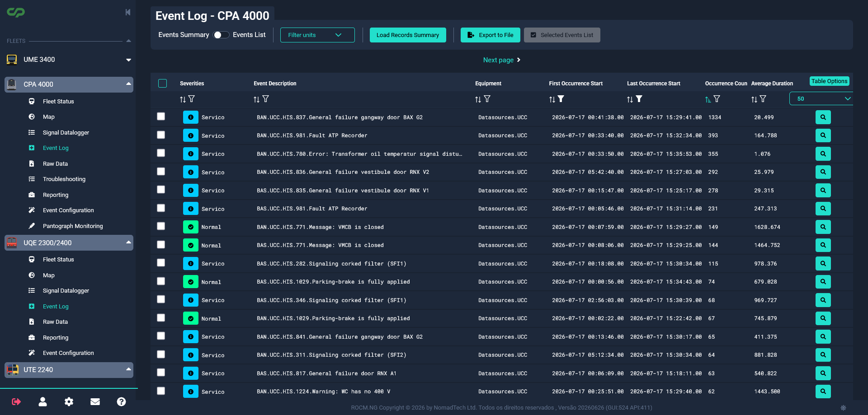
Task: Click Load Records Summary button
Action: coord(408,35)
